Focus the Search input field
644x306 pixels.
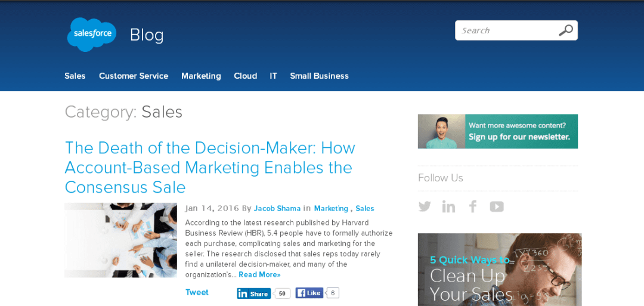tap(507, 30)
